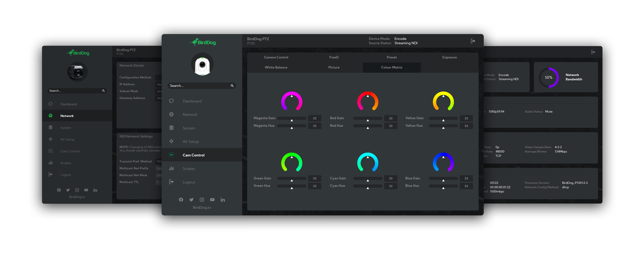Click the logout icon in right window header
Screen dimensions: 644x254
click(593, 52)
